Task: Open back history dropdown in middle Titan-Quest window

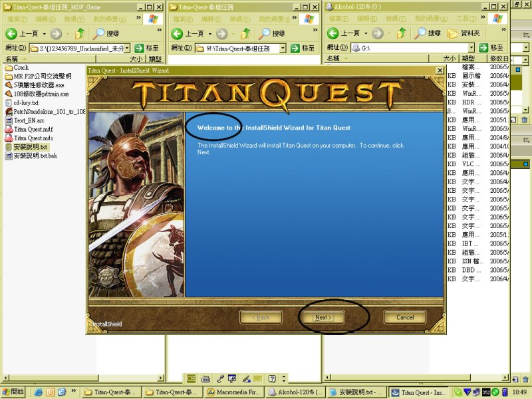Action: [x=210, y=34]
